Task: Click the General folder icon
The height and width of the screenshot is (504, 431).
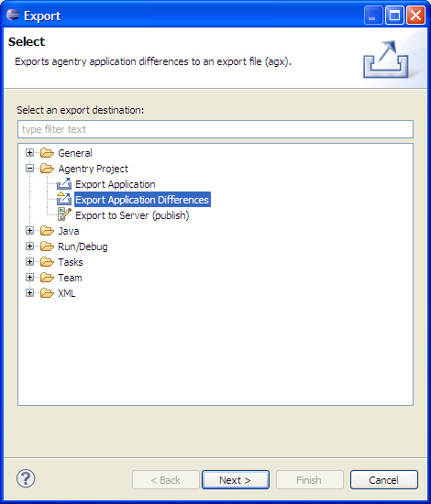Action: click(x=47, y=153)
